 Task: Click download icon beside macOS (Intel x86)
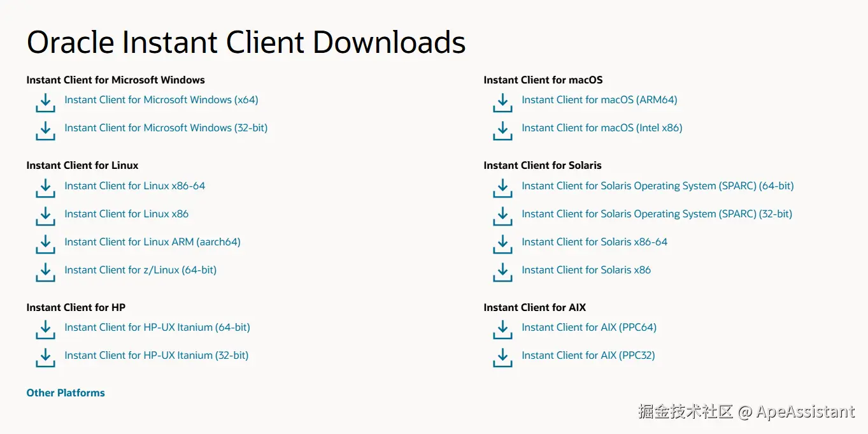tap(502, 131)
